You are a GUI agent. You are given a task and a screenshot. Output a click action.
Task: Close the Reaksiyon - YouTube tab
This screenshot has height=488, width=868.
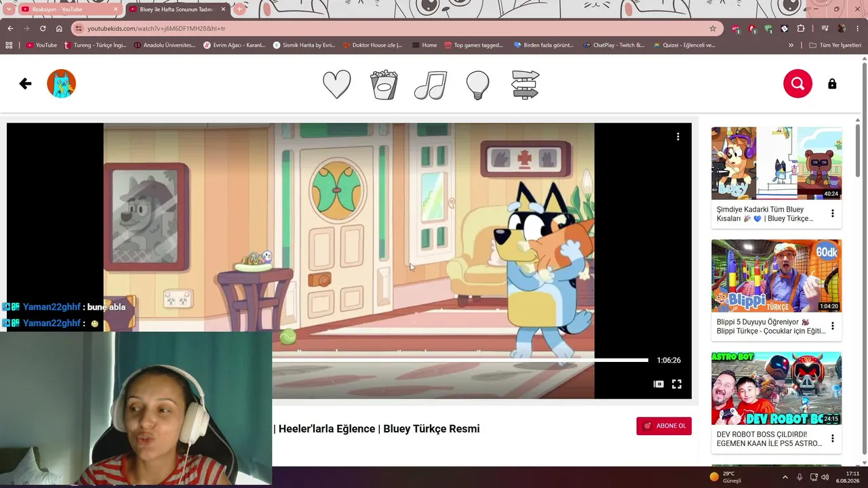click(115, 9)
